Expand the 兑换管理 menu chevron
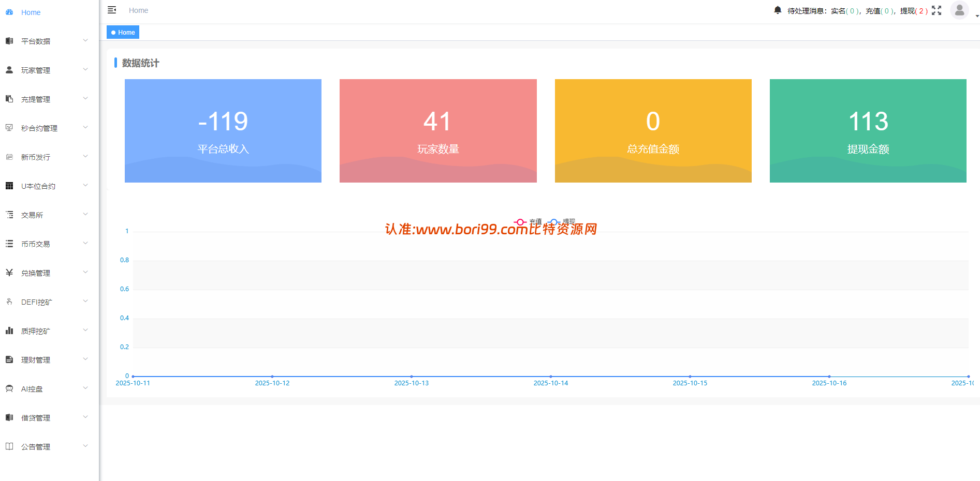980x481 pixels. coord(85,272)
